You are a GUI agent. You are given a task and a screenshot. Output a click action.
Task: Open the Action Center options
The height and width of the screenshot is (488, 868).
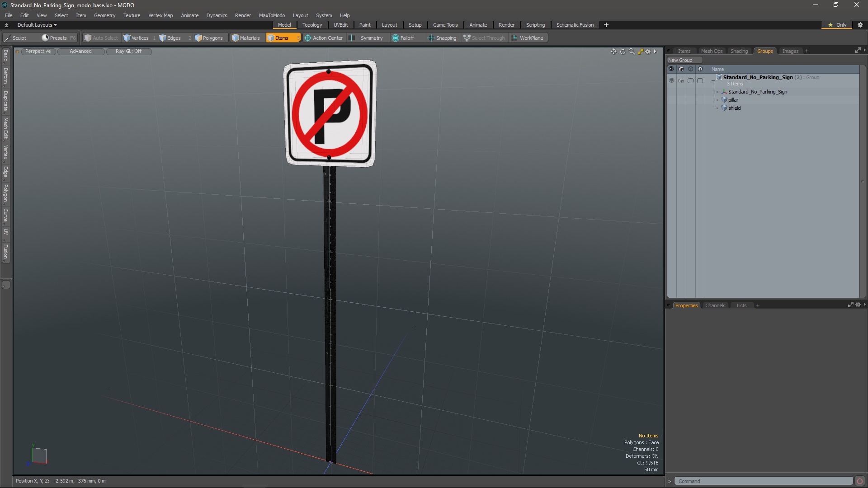point(324,38)
